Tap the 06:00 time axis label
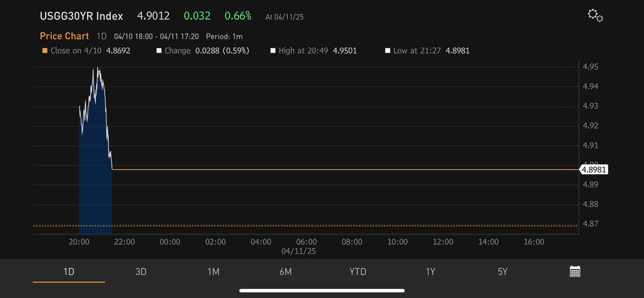Viewport: 644px width, 298px height. point(306,242)
